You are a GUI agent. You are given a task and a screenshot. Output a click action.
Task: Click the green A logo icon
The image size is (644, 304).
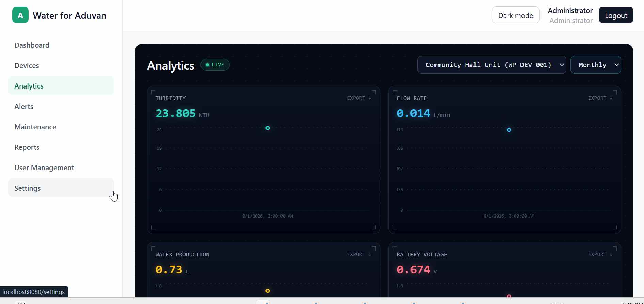pyautogui.click(x=20, y=15)
